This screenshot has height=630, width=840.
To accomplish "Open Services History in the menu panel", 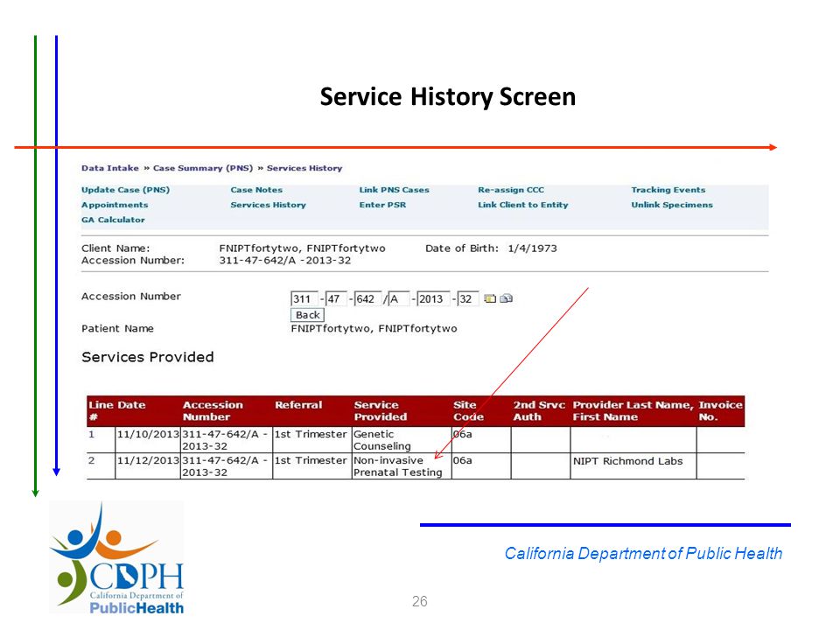I will [268, 205].
